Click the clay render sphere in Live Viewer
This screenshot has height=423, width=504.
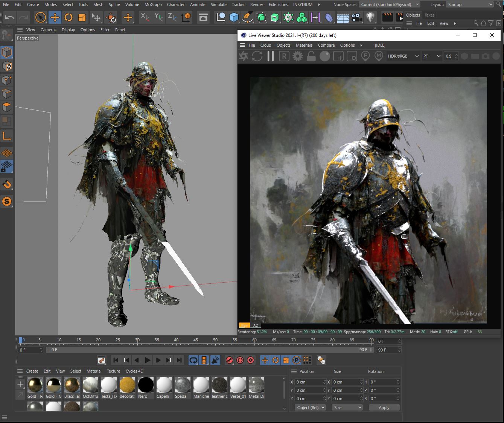(325, 56)
